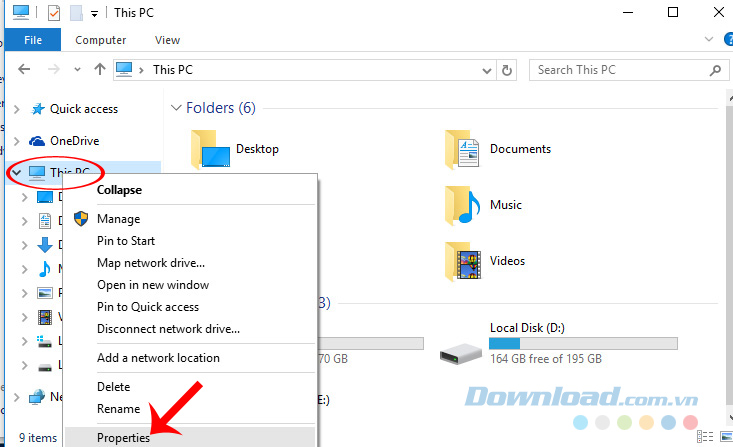Open Customize Quick Access Toolbar dropdown
Image resolution: width=733 pixels, height=447 pixels.
click(94, 14)
